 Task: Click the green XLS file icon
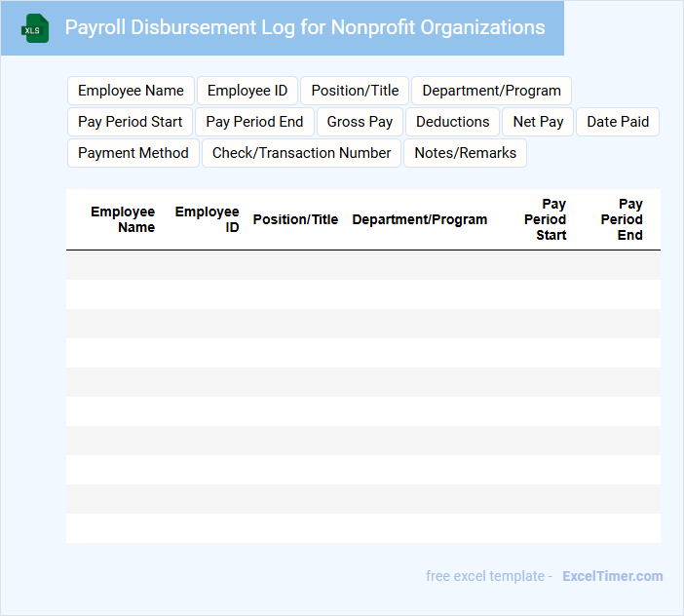click(x=35, y=28)
